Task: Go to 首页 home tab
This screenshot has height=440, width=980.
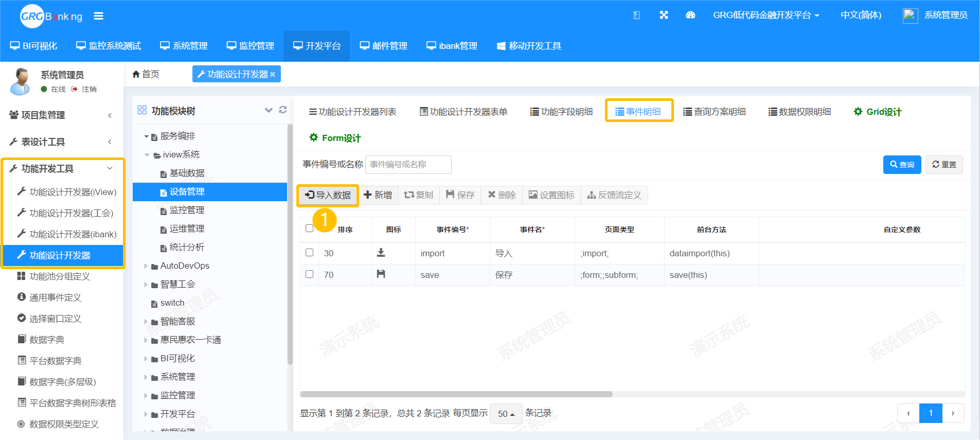Action: point(146,74)
